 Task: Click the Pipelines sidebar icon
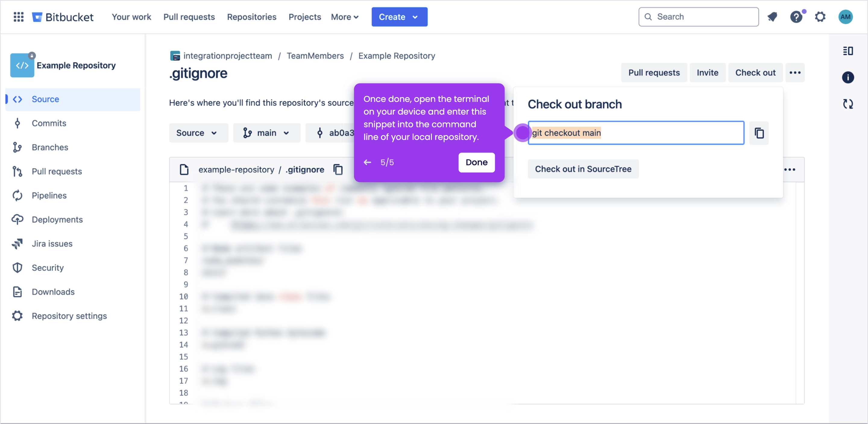point(17,195)
